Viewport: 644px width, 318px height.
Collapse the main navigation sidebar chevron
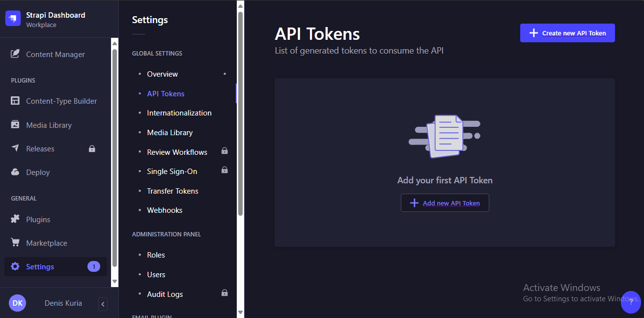click(103, 304)
